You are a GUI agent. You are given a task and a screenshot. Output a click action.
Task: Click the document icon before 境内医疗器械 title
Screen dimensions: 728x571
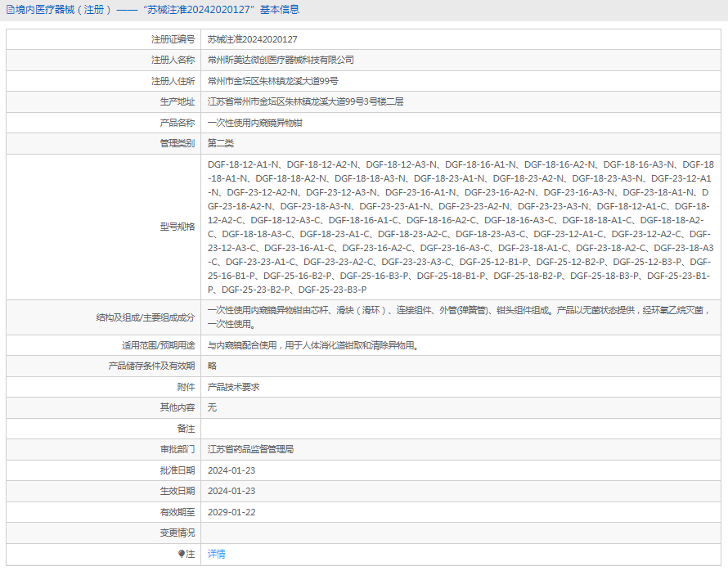click(10, 10)
